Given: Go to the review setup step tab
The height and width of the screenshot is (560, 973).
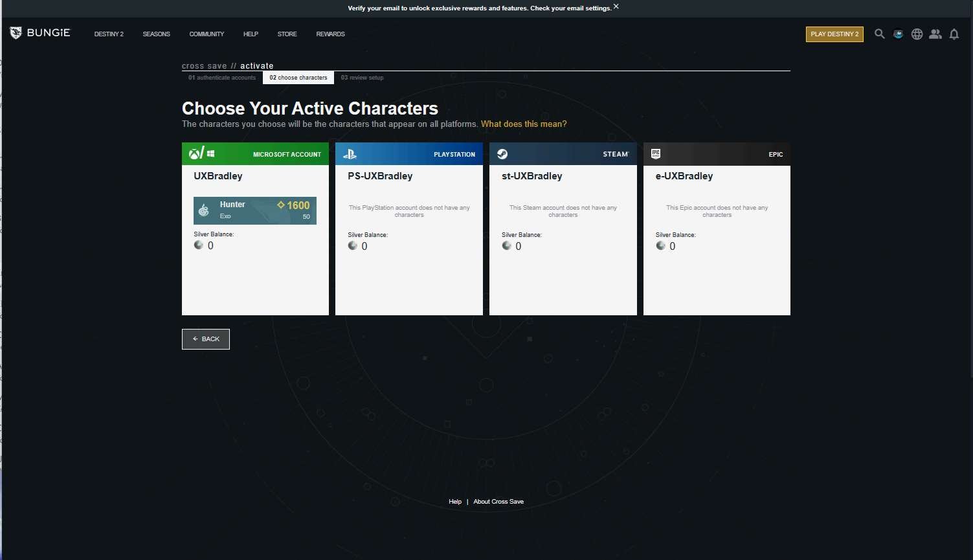Looking at the screenshot, I should (x=363, y=78).
